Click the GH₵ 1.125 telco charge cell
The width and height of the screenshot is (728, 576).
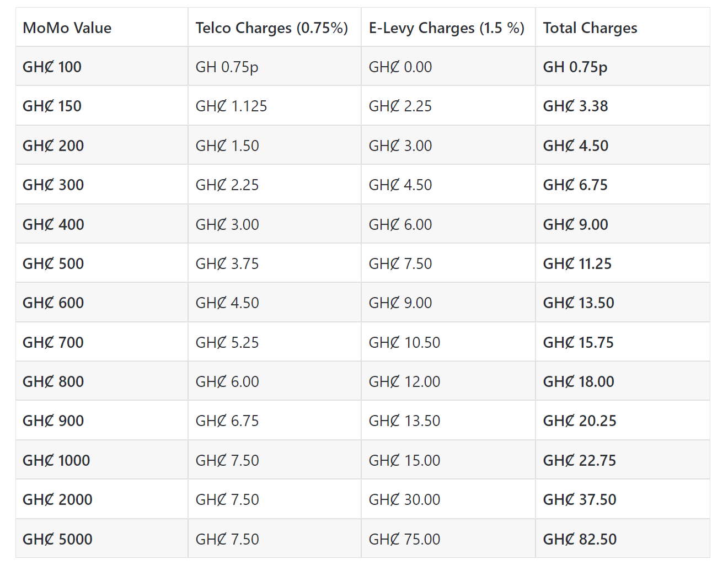(x=231, y=106)
